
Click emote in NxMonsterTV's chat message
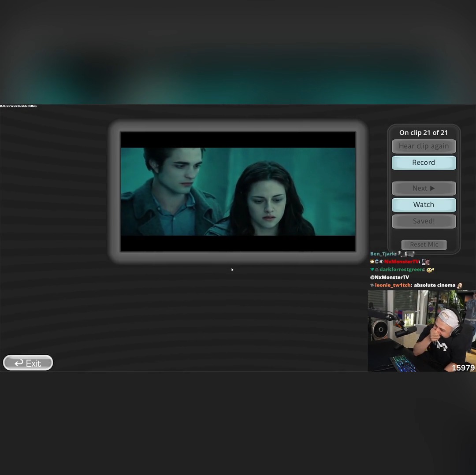click(426, 262)
